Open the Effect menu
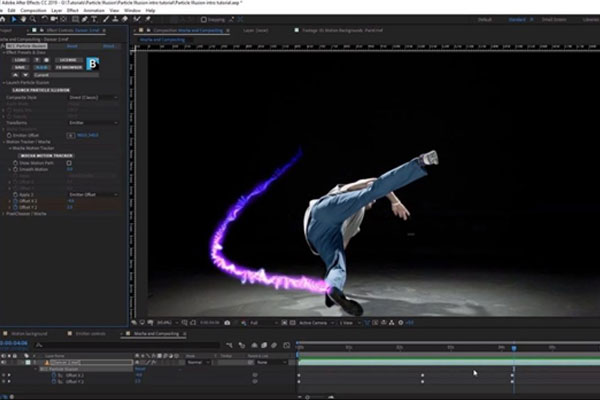 pos(72,10)
